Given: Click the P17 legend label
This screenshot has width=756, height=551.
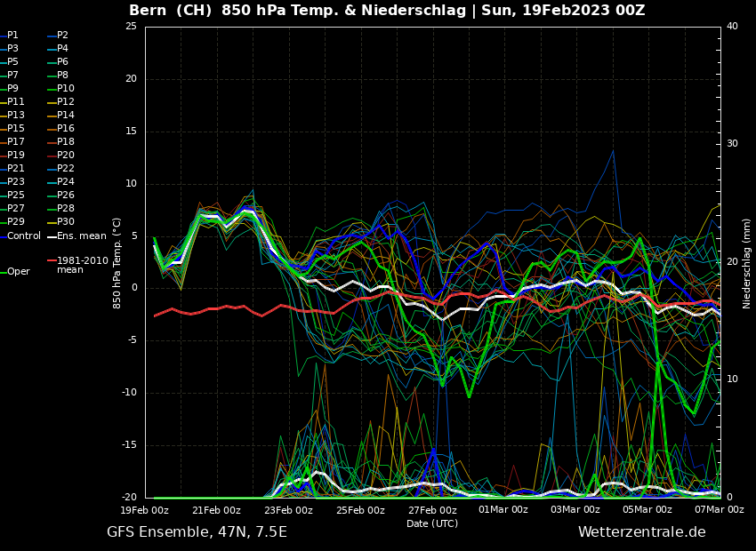Looking at the screenshot, I should [x=15, y=141].
